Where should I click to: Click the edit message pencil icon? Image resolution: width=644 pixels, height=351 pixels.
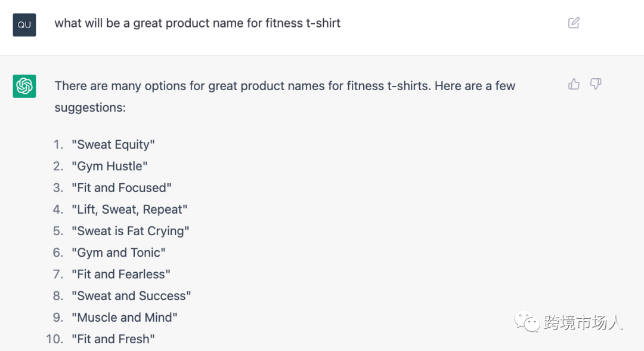point(574,23)
